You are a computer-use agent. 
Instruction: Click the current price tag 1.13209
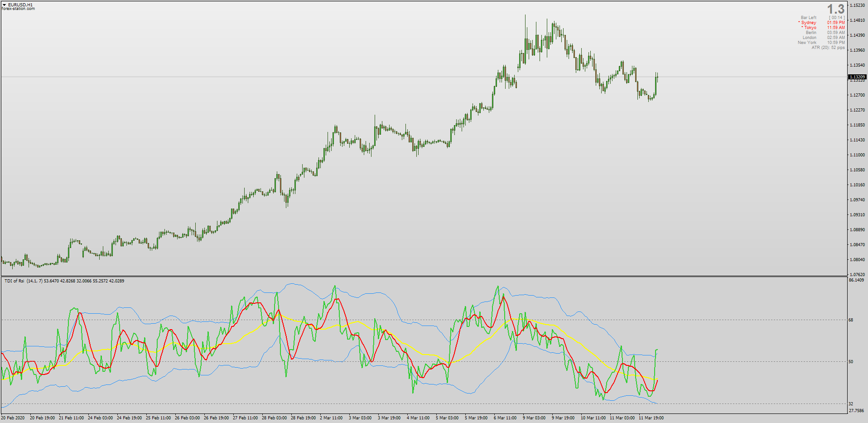[857, 77]
